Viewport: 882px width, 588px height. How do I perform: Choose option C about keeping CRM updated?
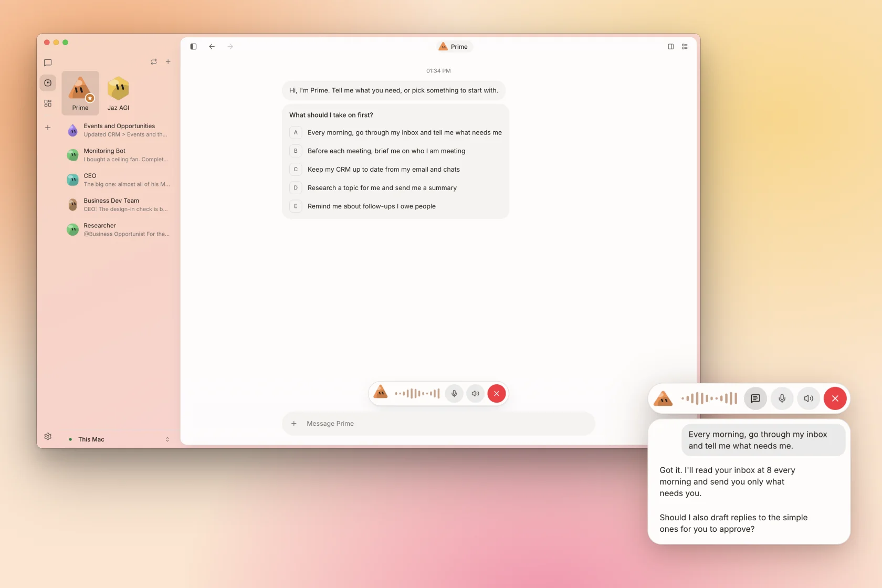(x=396, y=170)
